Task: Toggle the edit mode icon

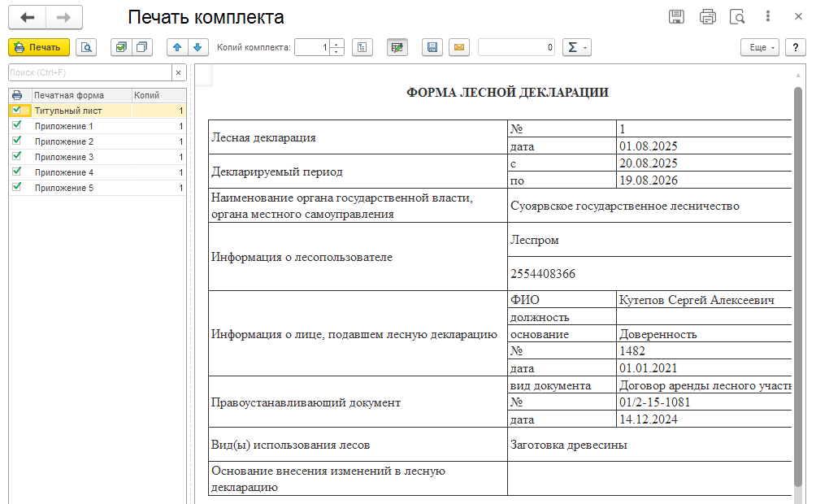Action: (x=397, y=47)
